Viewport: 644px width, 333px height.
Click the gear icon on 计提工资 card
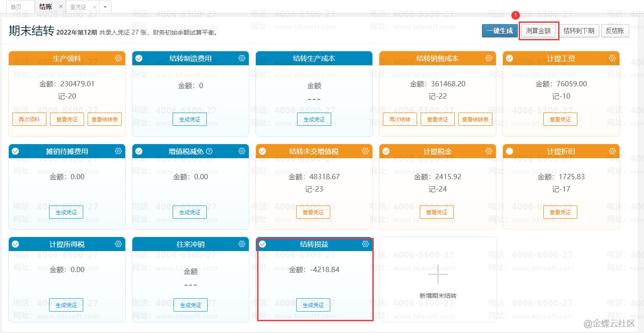(612, 58)
